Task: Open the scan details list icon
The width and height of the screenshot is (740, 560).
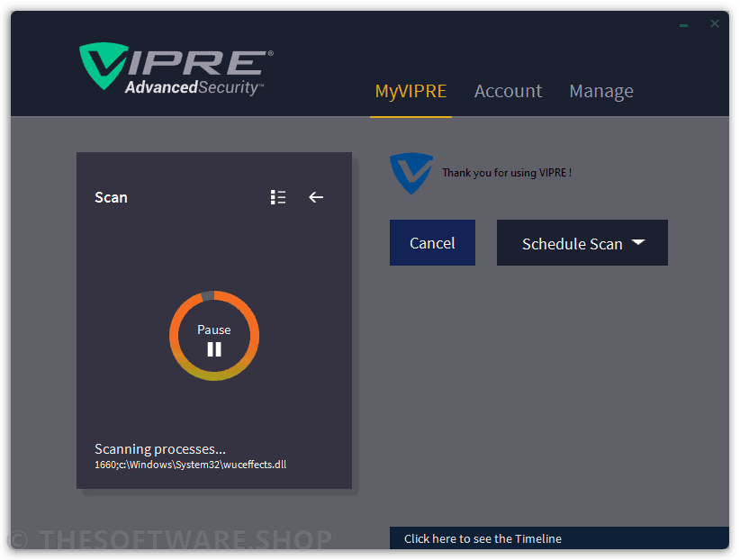Action: pos(278,197)
